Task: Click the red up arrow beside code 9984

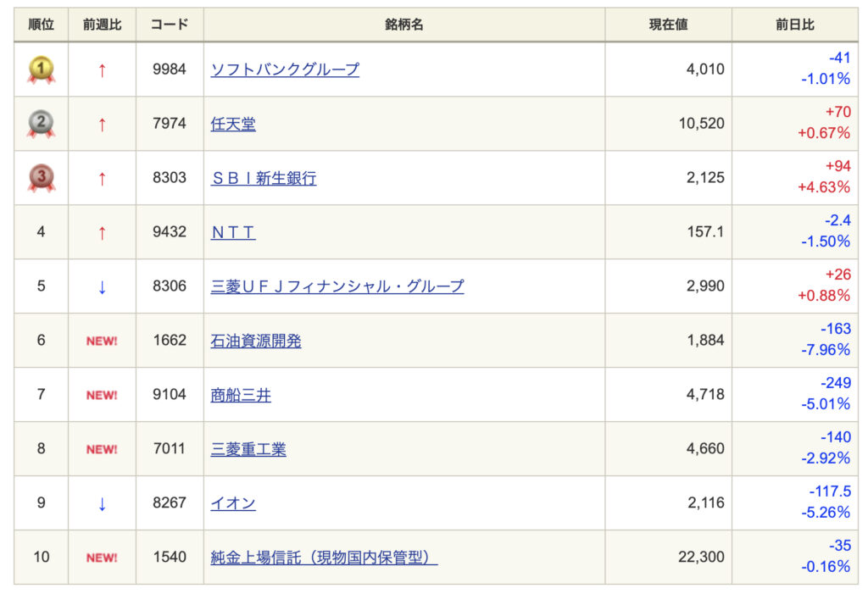Action: (102, 70)
